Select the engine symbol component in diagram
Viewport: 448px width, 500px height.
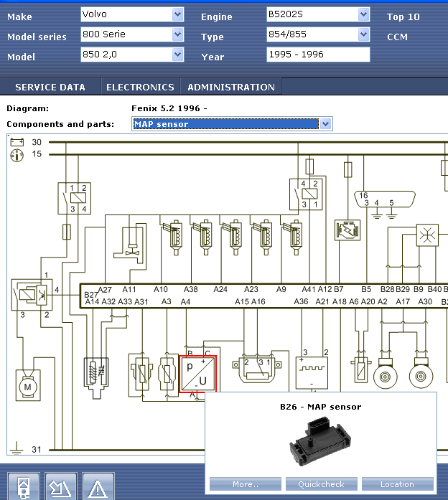point(347,230)
